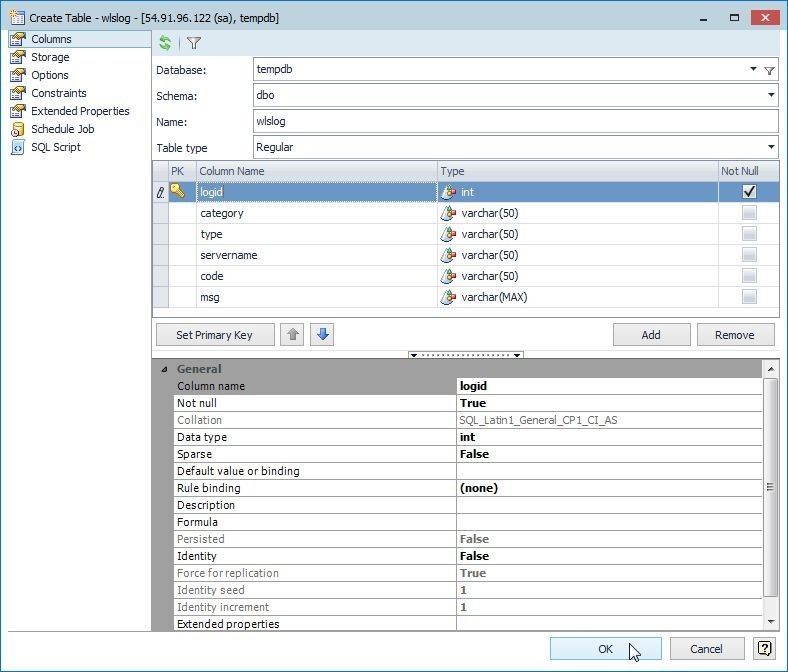Uncheck Not Null for logid column

pos(749,191)
